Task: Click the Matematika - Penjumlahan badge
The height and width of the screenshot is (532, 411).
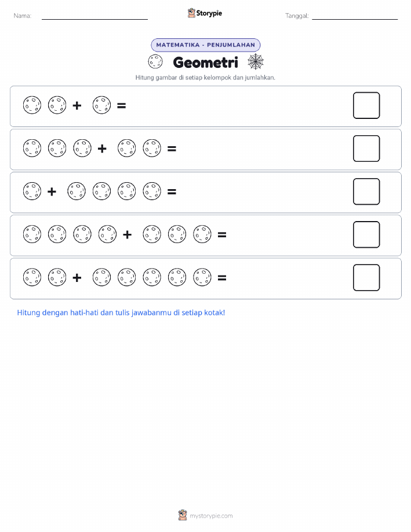Action: pyautogui.click(x=205, y=45)
